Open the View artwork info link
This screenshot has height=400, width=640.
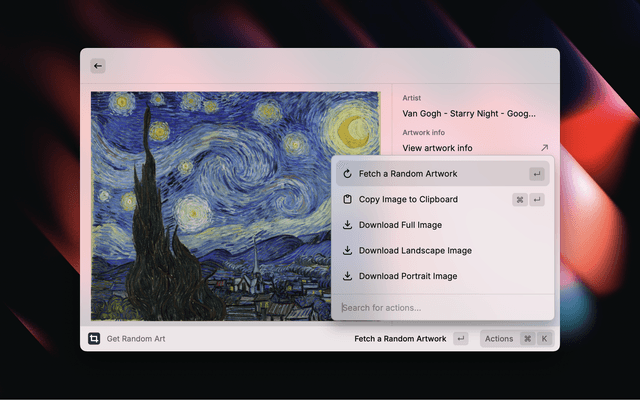[x=438, y=148]
